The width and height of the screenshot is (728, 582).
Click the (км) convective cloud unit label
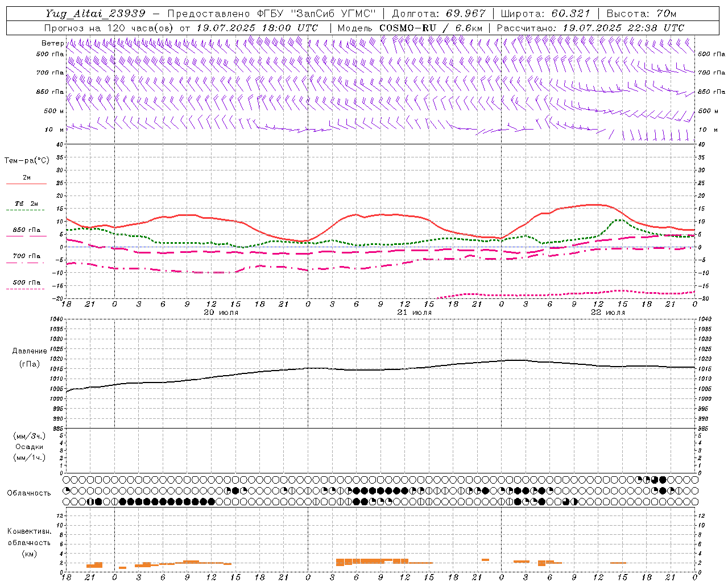29,554
